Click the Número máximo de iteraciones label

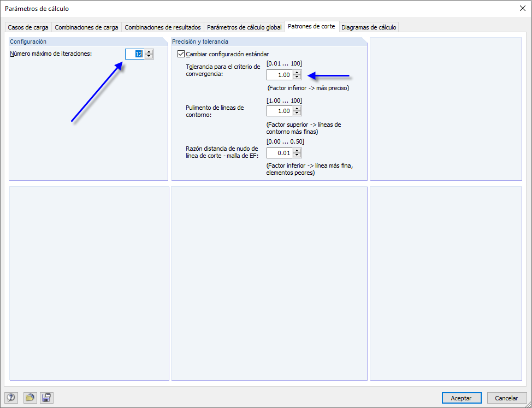coord(51,54)
